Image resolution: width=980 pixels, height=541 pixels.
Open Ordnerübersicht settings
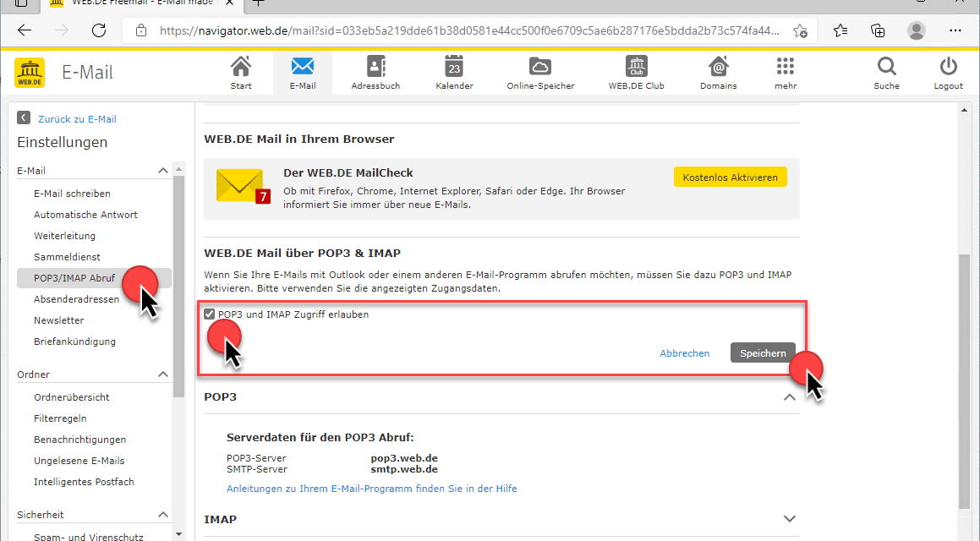[71, 397]
